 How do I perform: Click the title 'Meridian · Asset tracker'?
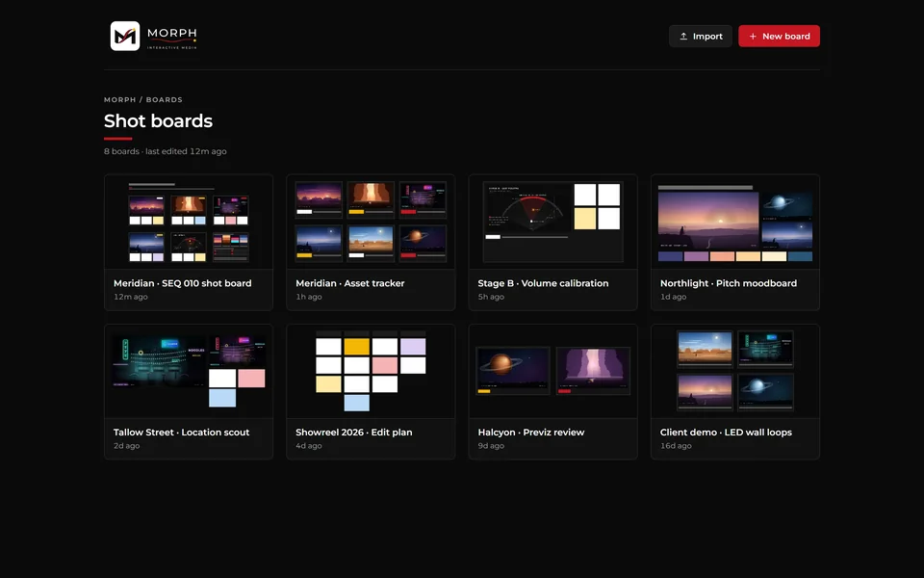click(350, 283)
